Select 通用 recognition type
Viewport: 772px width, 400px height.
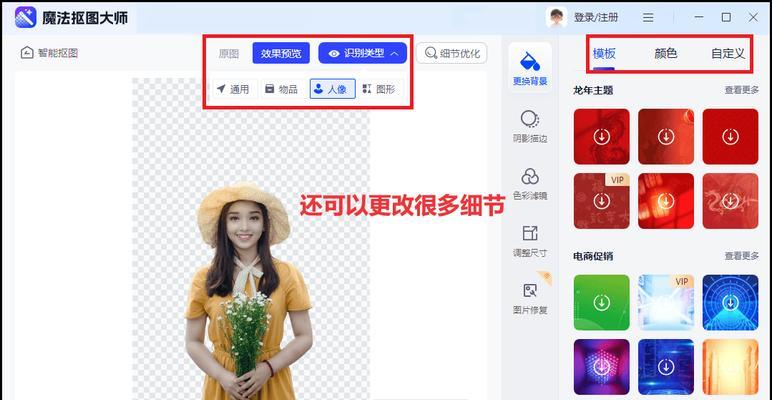point(233,89)
